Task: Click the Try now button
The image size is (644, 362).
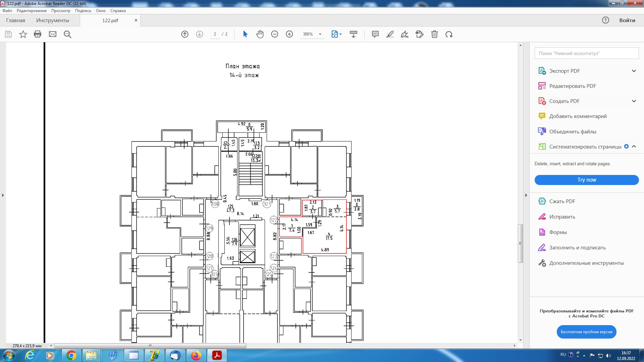Action: pyautogui.click(x=586, y=180)
